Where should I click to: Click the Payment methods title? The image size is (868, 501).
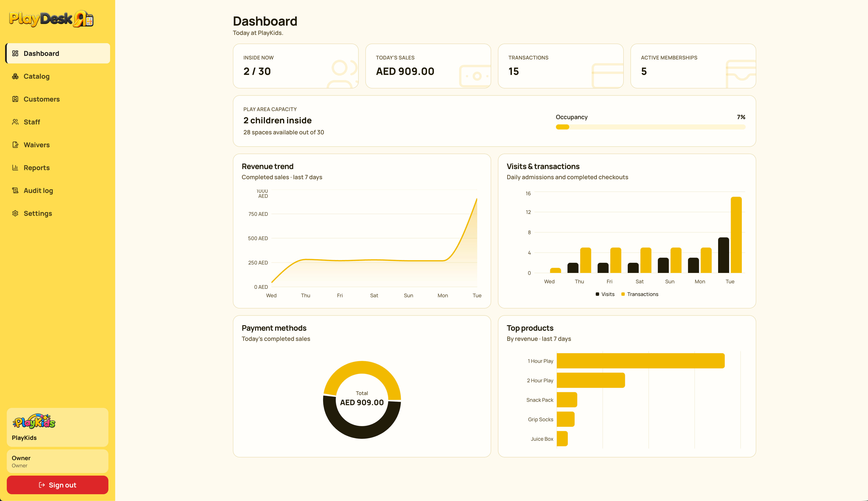(x=274, y=328)
